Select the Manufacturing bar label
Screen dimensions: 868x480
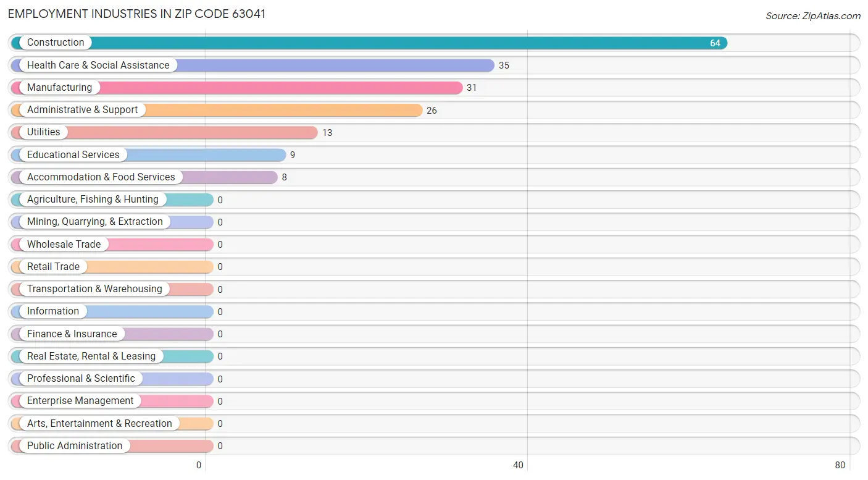point(59,88)
